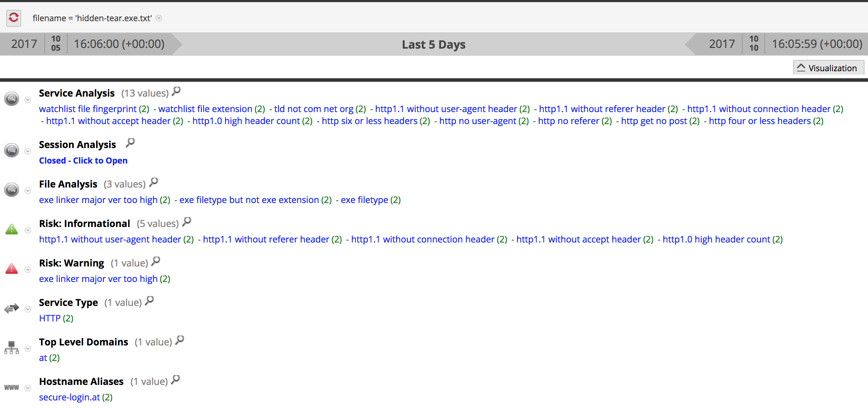Click the search magnifier next to File Analysis

click(x=154, y=182)
